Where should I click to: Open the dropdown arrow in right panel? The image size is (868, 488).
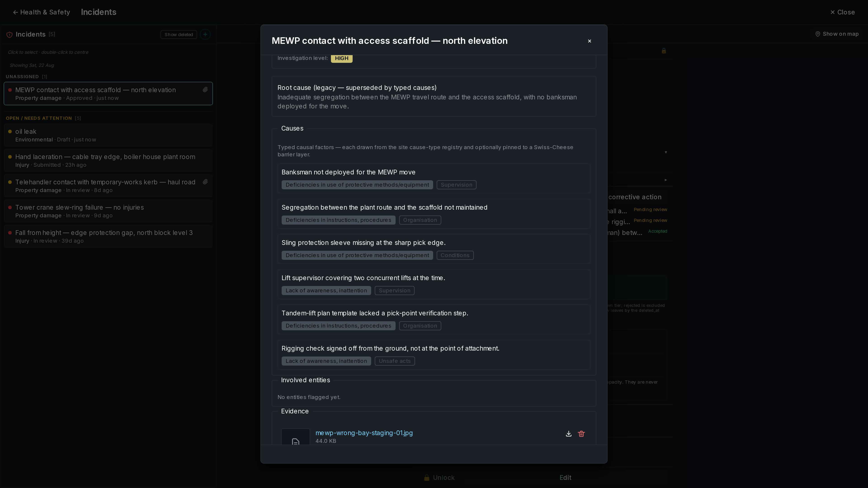click(x=666, y=152)
